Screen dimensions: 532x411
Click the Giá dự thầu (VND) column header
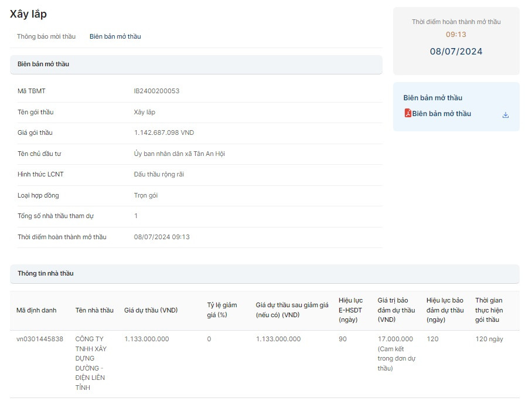click(x=151, y=310)
